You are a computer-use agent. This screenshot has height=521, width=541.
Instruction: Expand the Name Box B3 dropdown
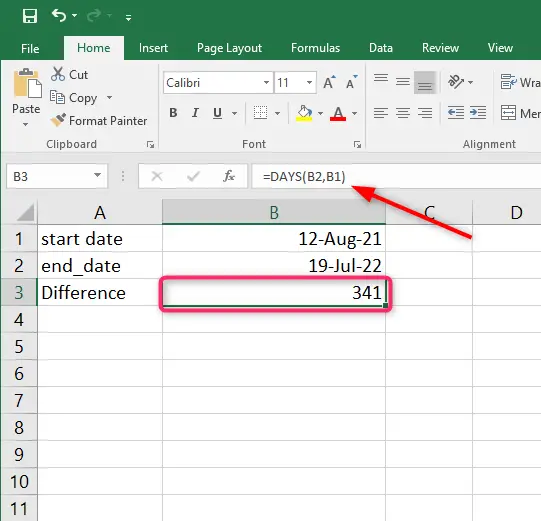[x=98, y=176]
